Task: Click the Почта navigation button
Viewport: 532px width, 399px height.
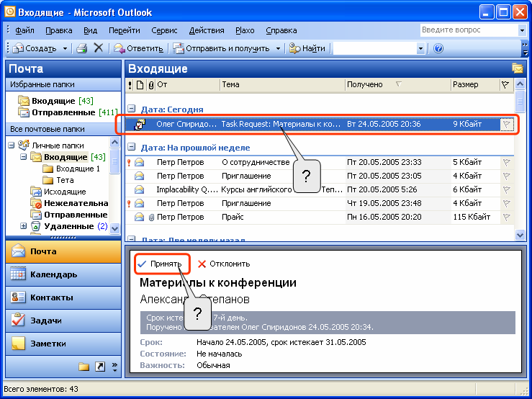Action: coord(63,251)
